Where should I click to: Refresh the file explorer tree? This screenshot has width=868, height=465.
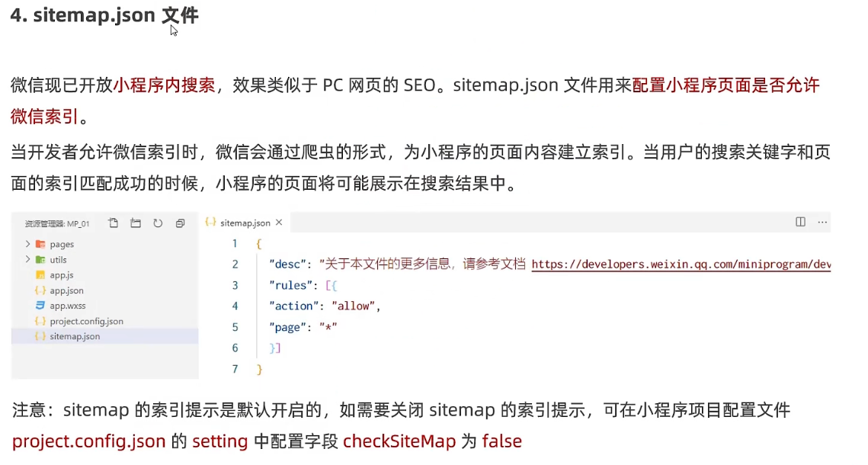tap(158, 223)
